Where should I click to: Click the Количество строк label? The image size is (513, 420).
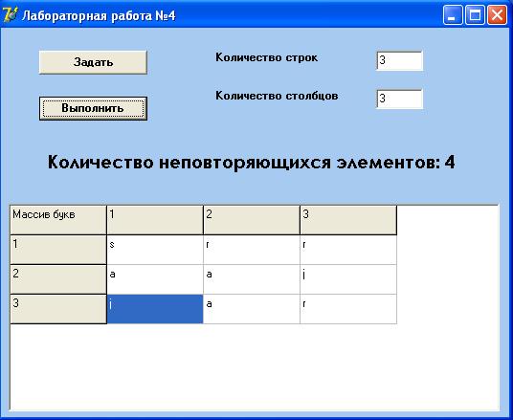tap(266, 57)
